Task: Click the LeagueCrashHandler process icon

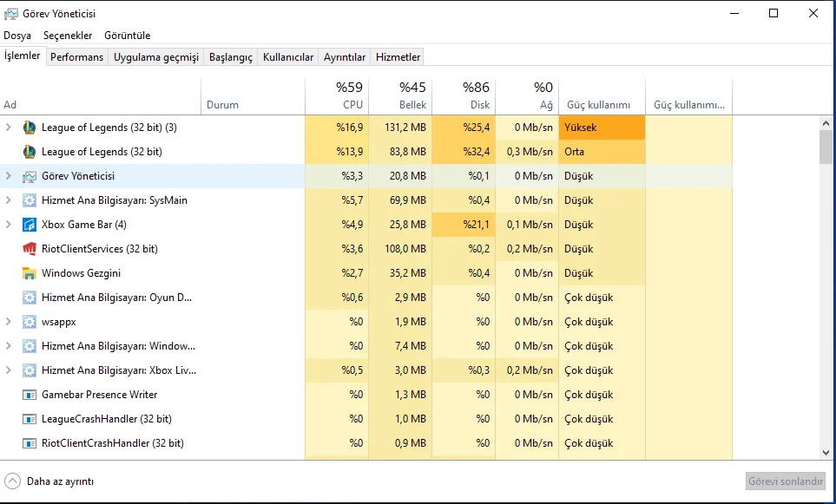Action: click(29, 419)
